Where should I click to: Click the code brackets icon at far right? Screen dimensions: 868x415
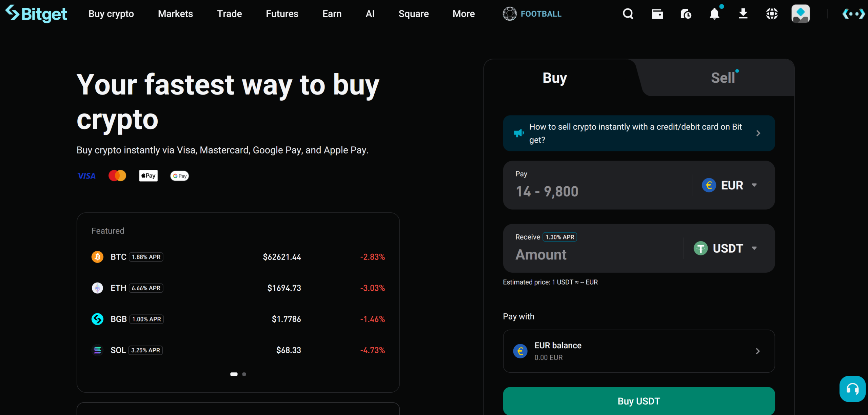click(853, 14)
